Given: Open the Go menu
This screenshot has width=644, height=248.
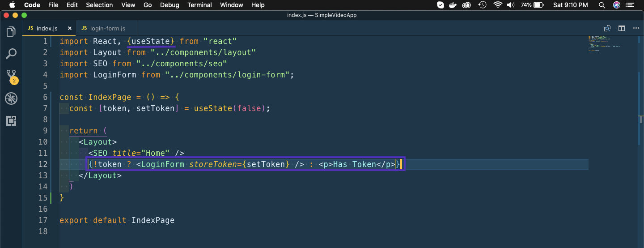Looking at the screenshot, I should 148,5.
